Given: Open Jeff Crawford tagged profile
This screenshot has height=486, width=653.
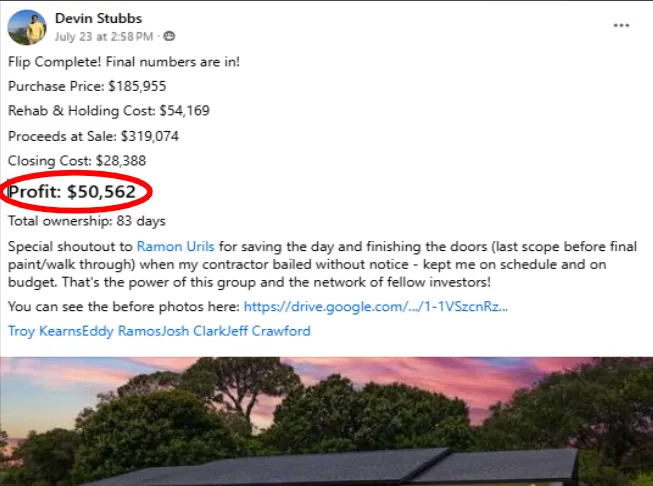Looking at the screenshot, I should 269,331.
